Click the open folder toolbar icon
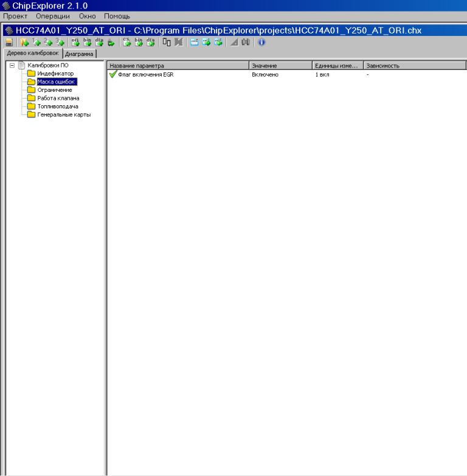The image size is (467, 476). click(24, 43)
